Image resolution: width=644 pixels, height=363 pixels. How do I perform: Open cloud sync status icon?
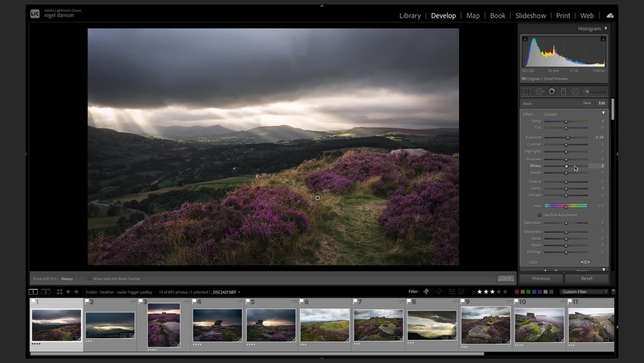(610, 16)
